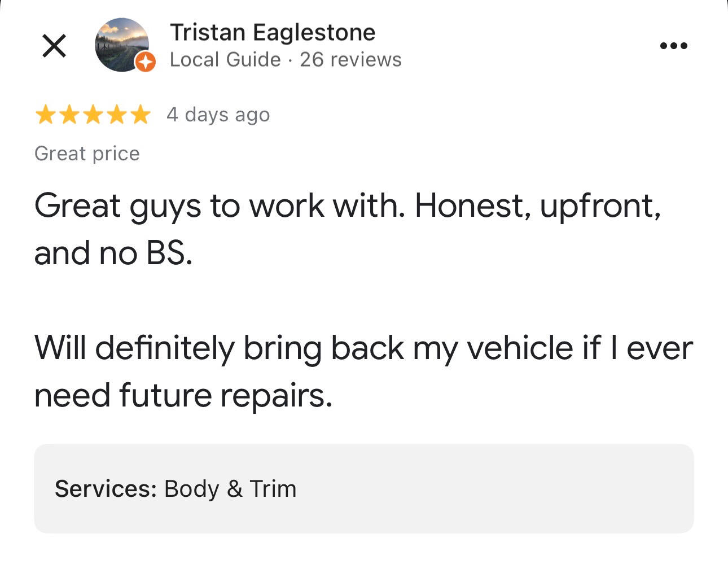Click the 'need future repairs.' line

[x=183, y=395]
